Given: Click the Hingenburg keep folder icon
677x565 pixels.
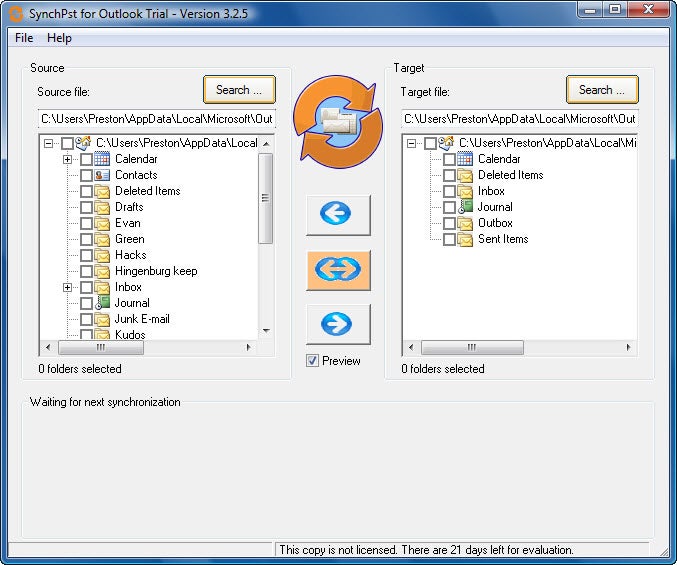Looking at the screenshot, I should [x=102, y=271].
